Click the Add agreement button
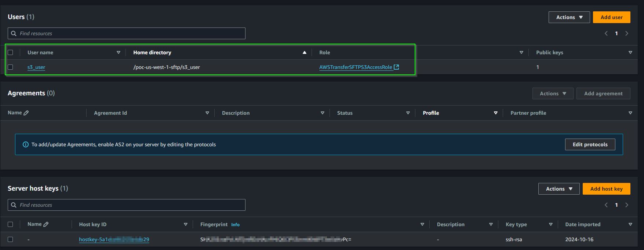 (x=603, y=93)
